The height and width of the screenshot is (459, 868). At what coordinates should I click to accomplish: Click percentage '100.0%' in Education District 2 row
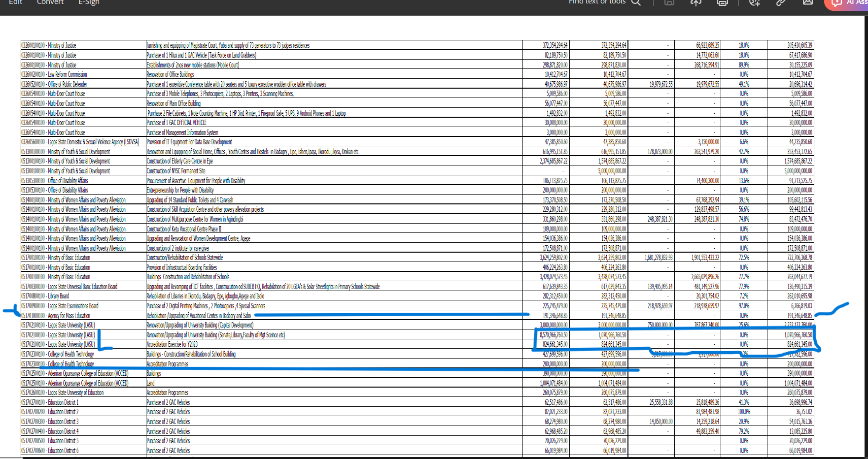point(744,412)
